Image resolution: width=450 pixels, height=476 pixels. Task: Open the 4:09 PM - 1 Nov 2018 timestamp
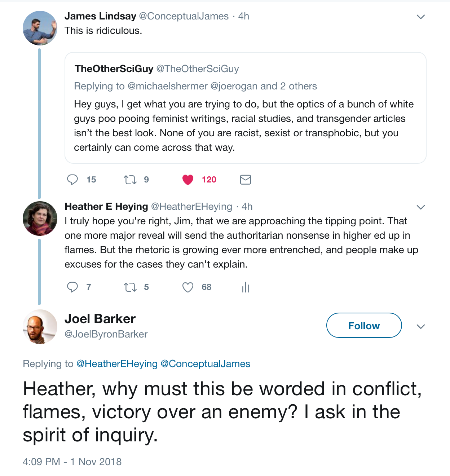pos(72,462)
